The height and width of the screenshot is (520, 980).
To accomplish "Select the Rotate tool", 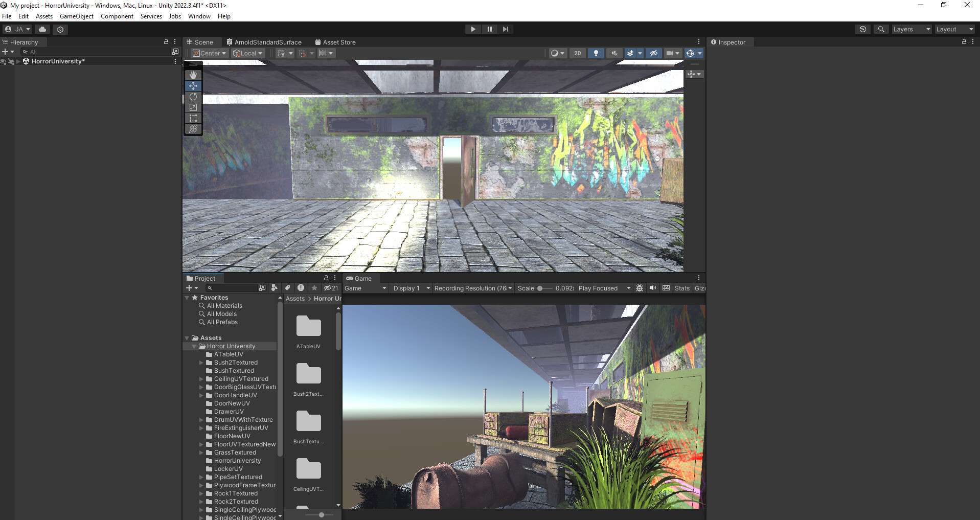I will (x=193, y=97).
